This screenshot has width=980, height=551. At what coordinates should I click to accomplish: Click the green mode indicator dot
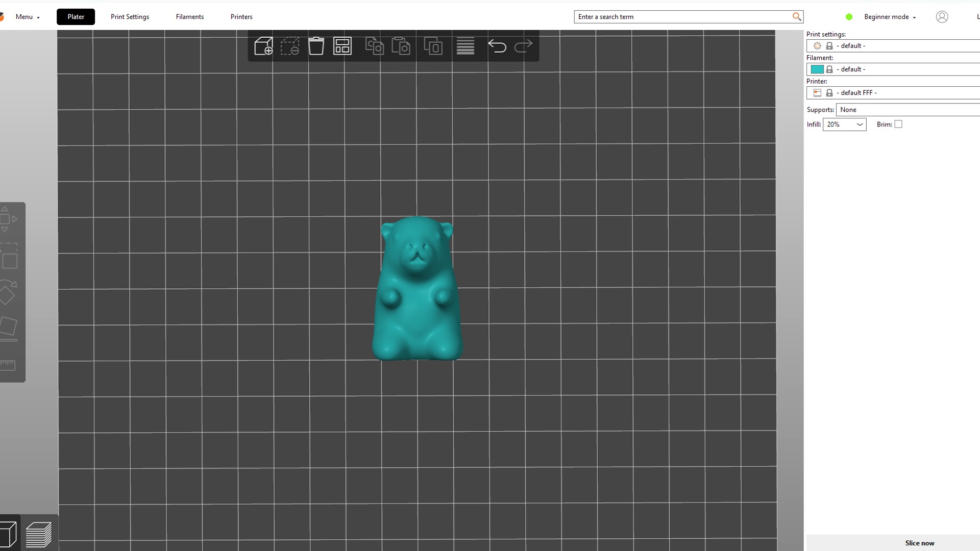click(x=849, y=17)
